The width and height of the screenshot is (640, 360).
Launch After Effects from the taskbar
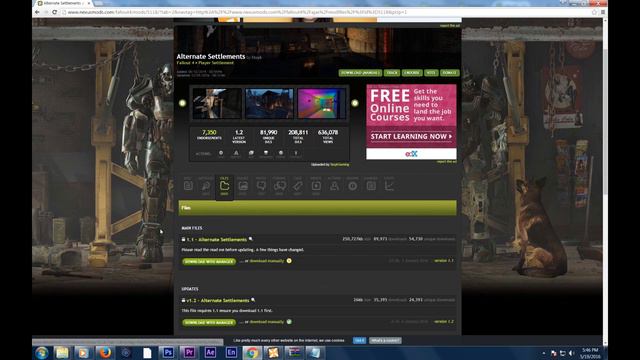point(210,353)
